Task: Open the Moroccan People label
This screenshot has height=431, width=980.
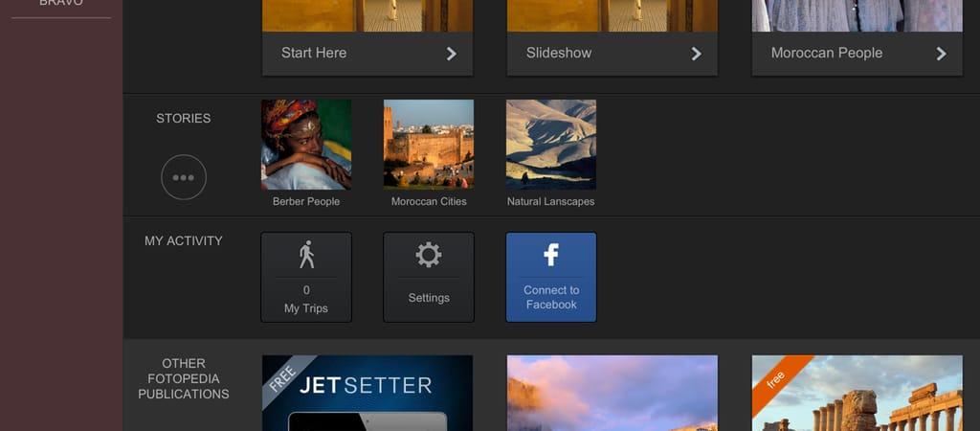Action: coord(826,53)
